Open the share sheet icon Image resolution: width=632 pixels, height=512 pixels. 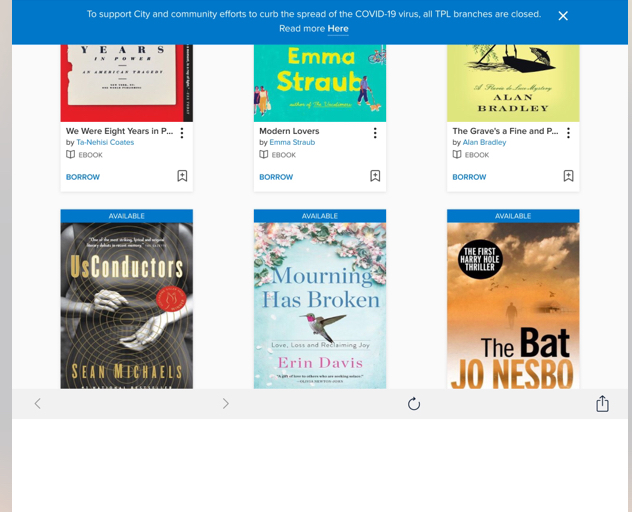(x=603, y=404)
